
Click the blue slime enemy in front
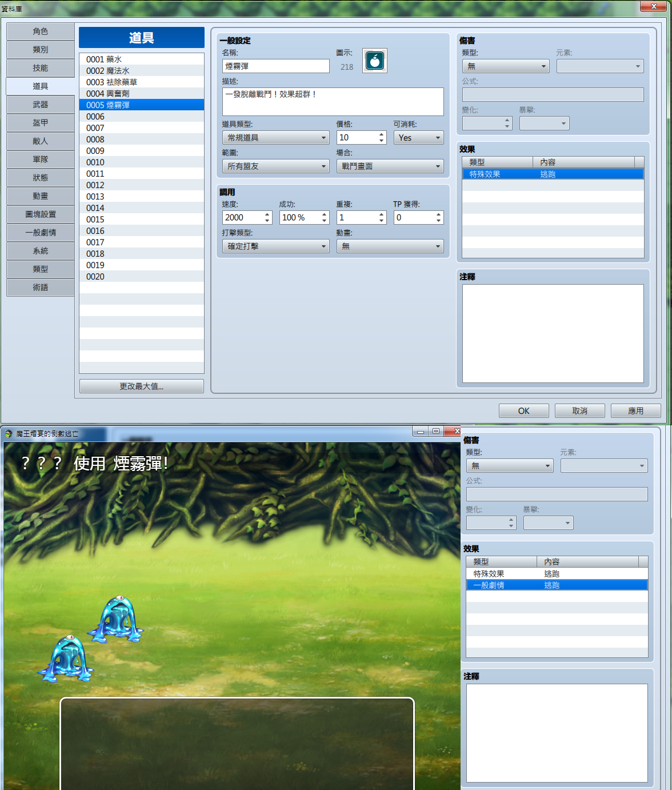[66, 659]
